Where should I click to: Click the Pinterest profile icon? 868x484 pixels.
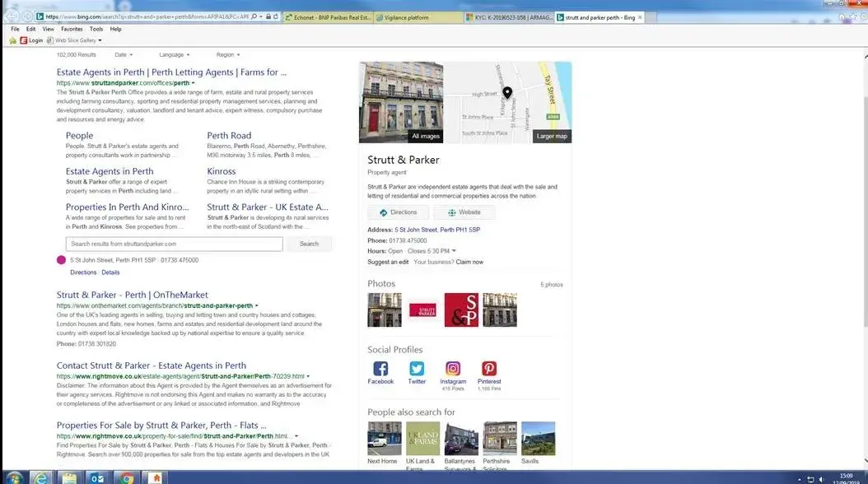point(489,369)
